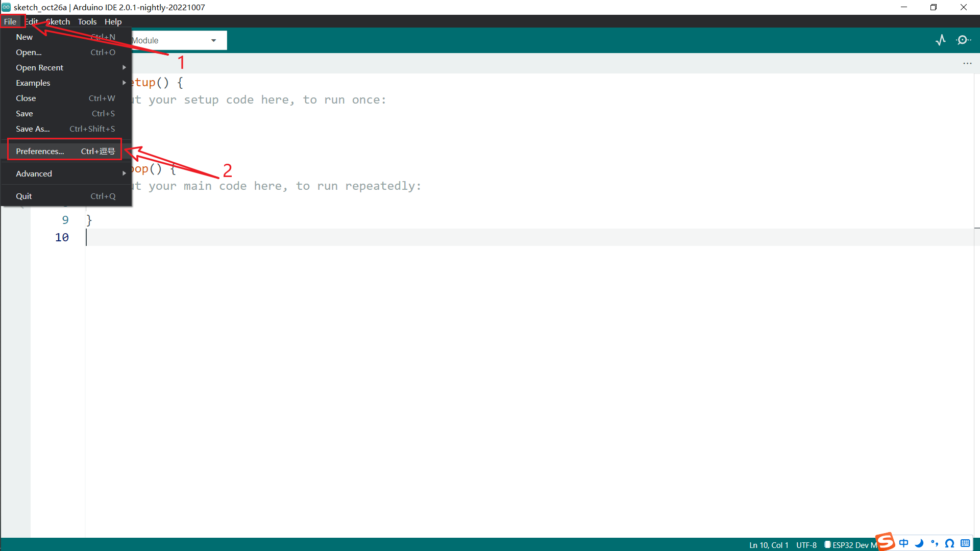Click the punctuation mode icon in the input bar
This screenshot has width=980, height=551.
tap(935, 543)
